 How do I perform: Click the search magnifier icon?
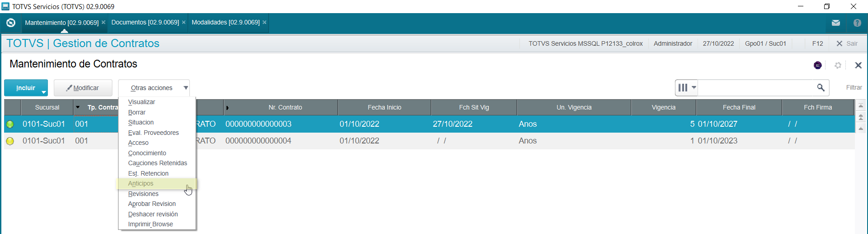pos(821,87)
